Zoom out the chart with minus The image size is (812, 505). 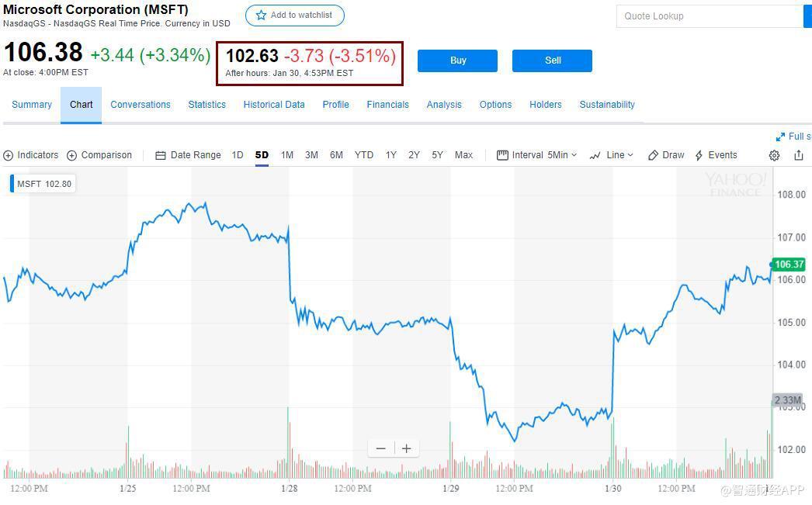tap(380, 448)
